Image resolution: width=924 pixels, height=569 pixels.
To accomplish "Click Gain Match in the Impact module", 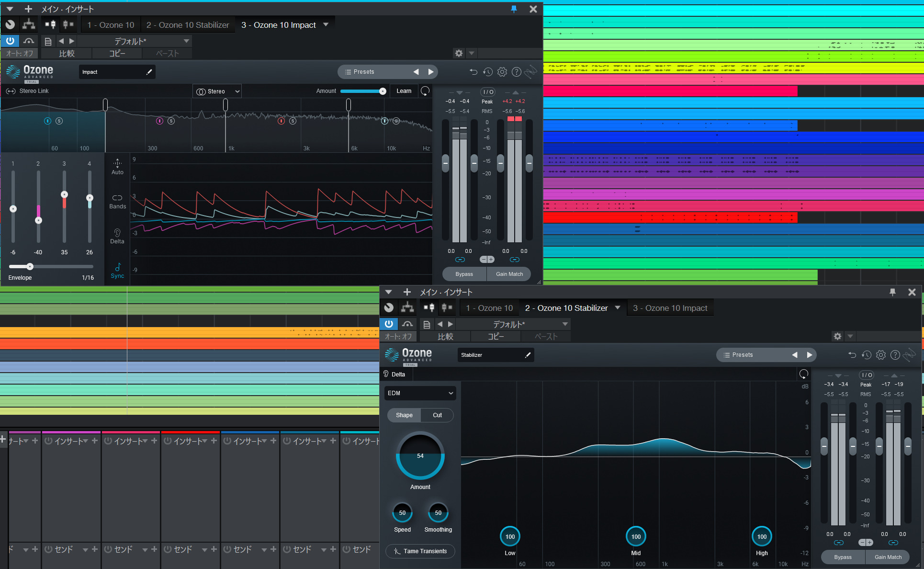I will 509,274.
